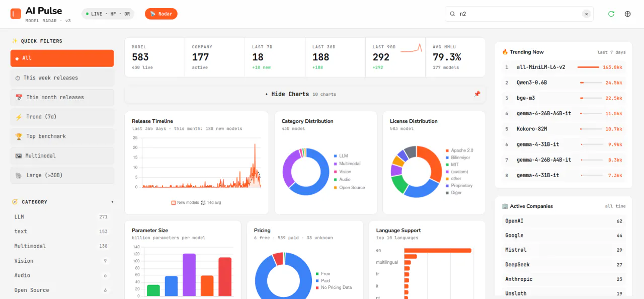
Task: Click the calendar icon beside This month releases
Action: point(19,97)
